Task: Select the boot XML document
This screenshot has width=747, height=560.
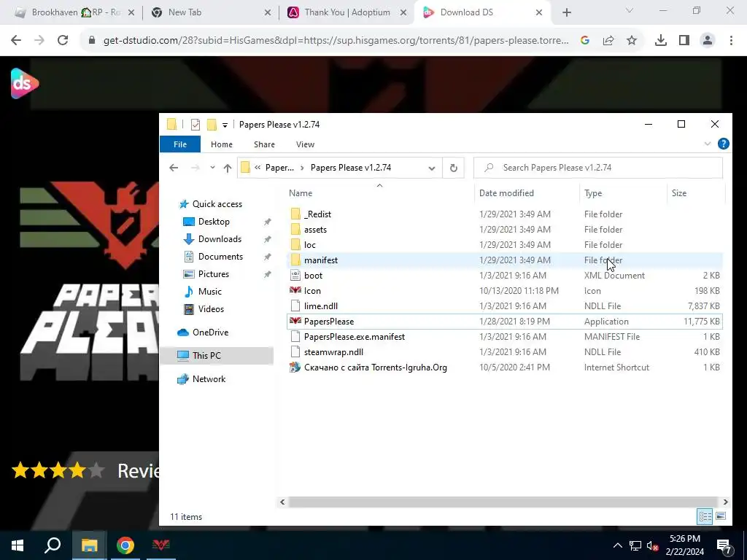Action: (313, 275)
